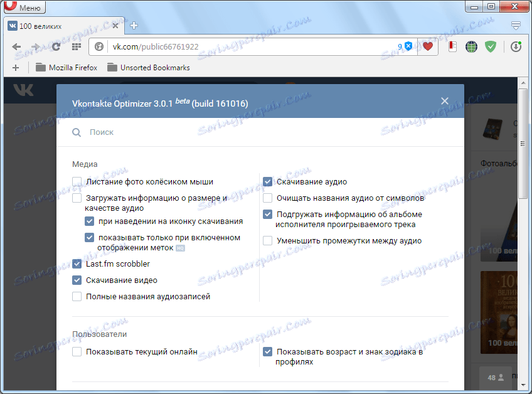Click the VK logo
This screenshot has width=532, height=394.
(23, 90)
